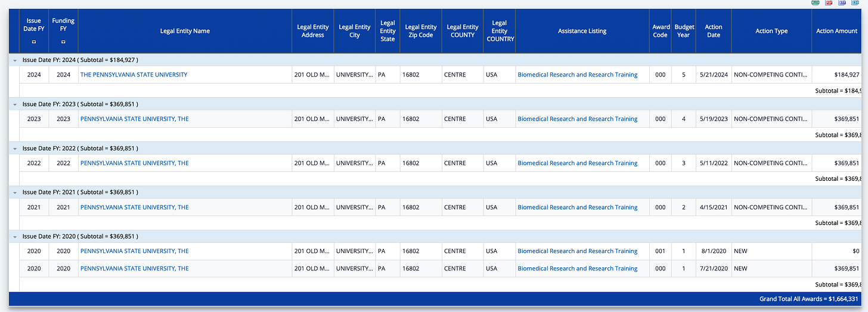Collapse the Issue Date FY: 2024 group
Screen dimensions: 868x312
(x=14, y=60)
